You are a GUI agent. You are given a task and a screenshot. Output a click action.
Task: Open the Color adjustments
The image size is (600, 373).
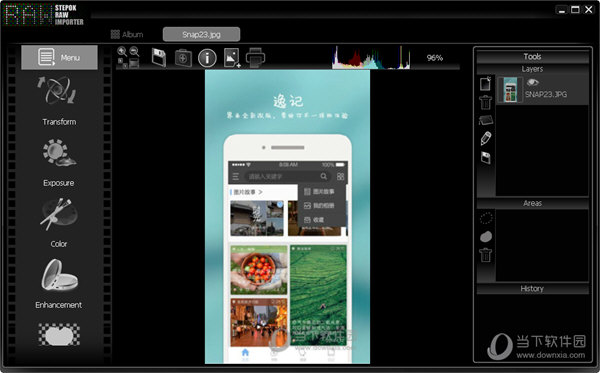(x=59, y=223)
